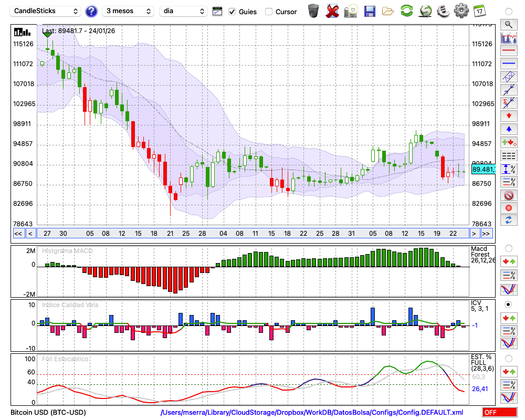Click the blue floppy disk save icon

pyautogui.click(x=370, y=10)
